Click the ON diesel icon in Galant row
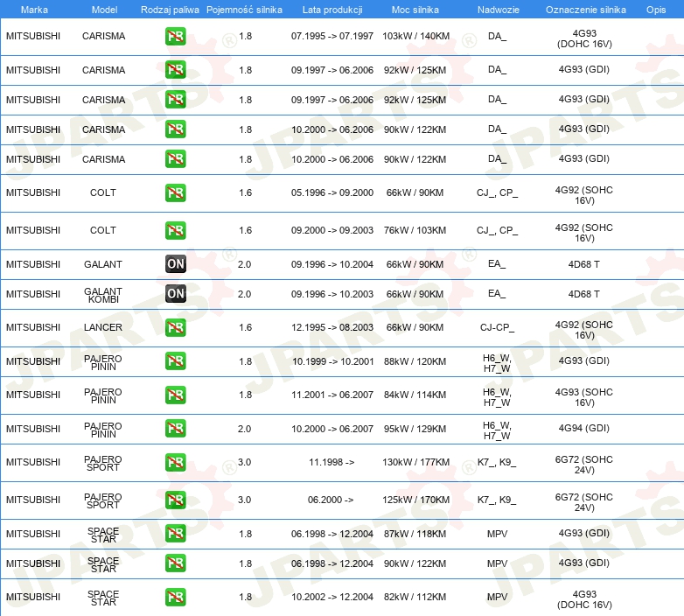 pyautogui.click(x=176, y=264)
